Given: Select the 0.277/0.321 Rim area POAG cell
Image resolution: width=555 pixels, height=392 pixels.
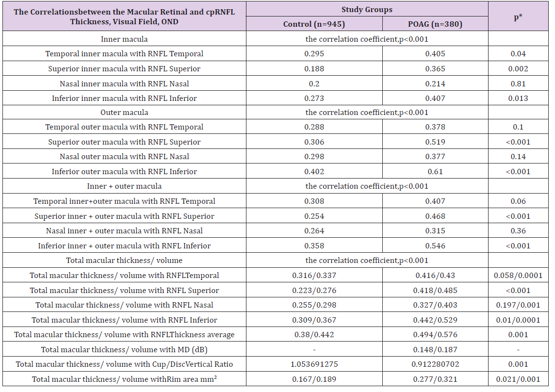Looking at the screenshot, I should pyautogui.click(x=435, y=379).
